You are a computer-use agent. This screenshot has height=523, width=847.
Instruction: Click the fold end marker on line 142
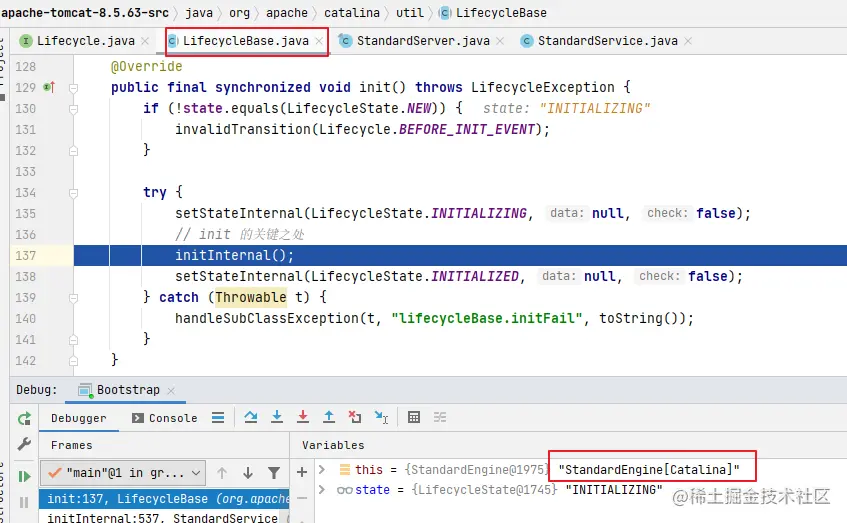(x=73, y=361)
